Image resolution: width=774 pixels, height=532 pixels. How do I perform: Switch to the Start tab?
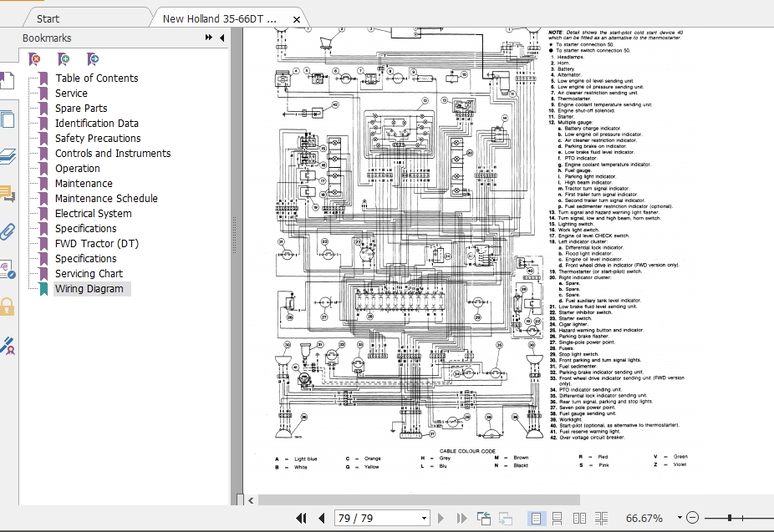pos(48,18)
